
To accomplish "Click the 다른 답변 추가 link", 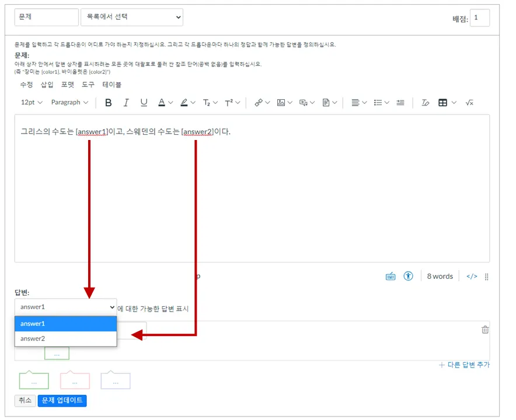I will tap(464, 365).
